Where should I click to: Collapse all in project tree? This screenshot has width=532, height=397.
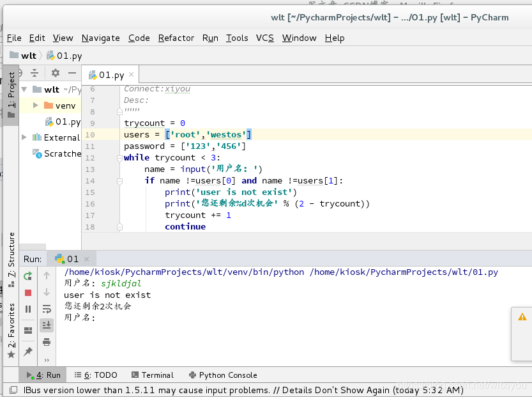(x=34, y=73)
